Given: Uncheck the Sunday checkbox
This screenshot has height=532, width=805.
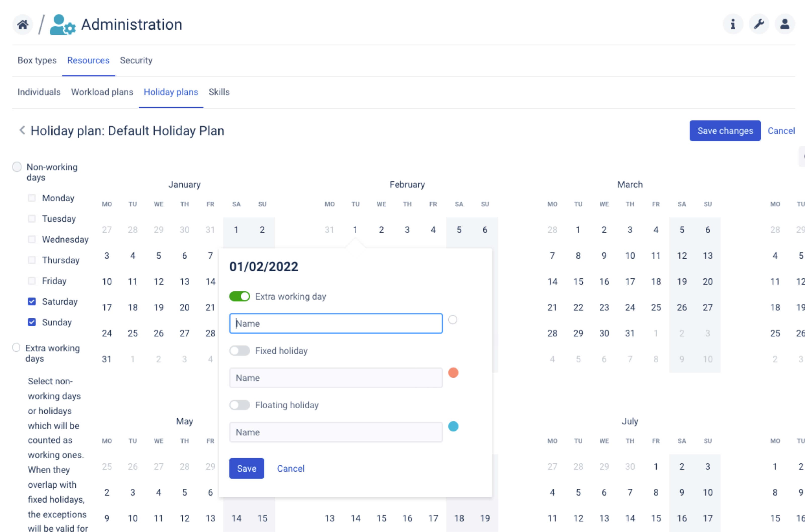Looking at the screenshot, I should (x=32, y=322).
